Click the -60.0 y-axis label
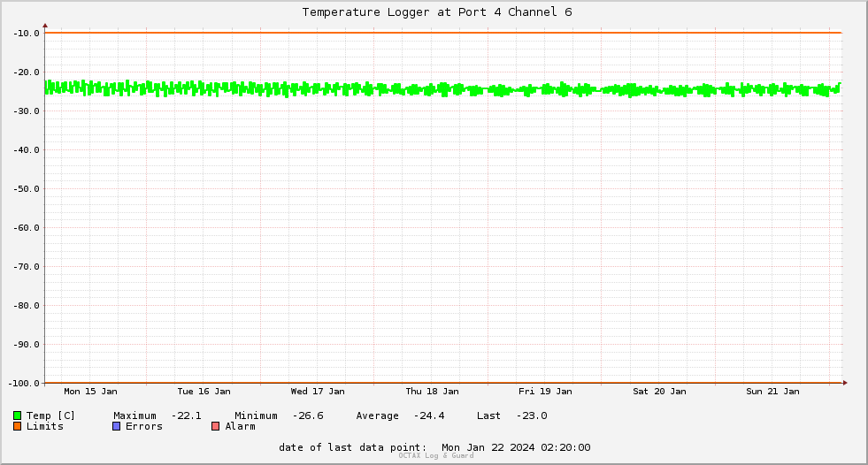Image resolution: width=868 pixels, height=465 pixels. point(27,228)
